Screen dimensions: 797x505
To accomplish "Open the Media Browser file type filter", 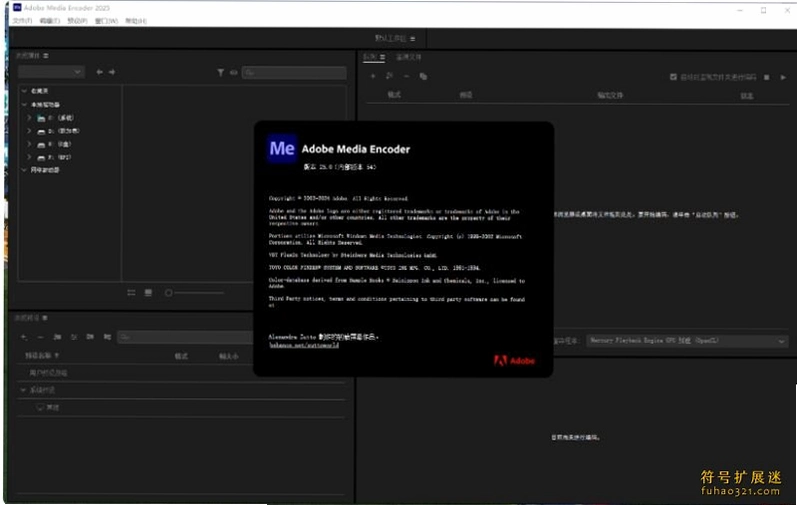I will 221,73.
